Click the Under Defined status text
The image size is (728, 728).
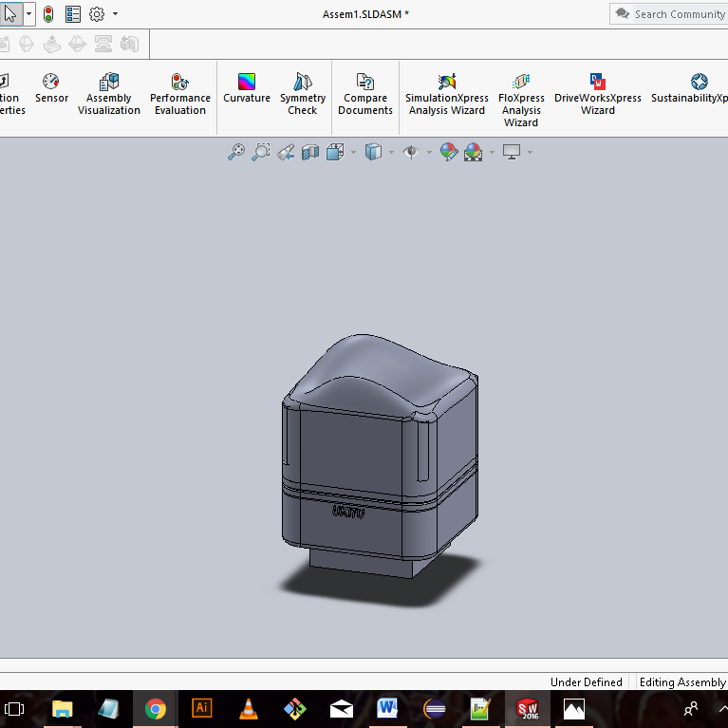point(586,682)
